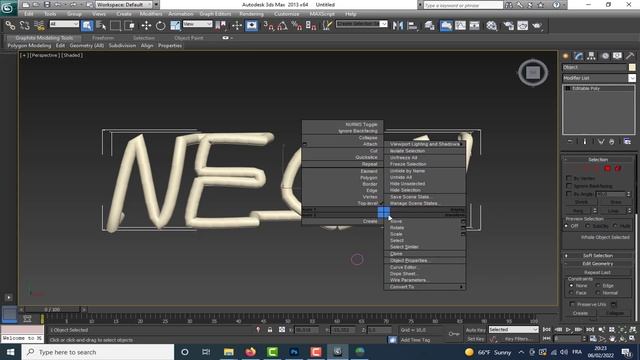Click the time slider 0/100 handle
Image resolution: width=640 pixels, height=360 pixels.
click(x=52, y=310)
